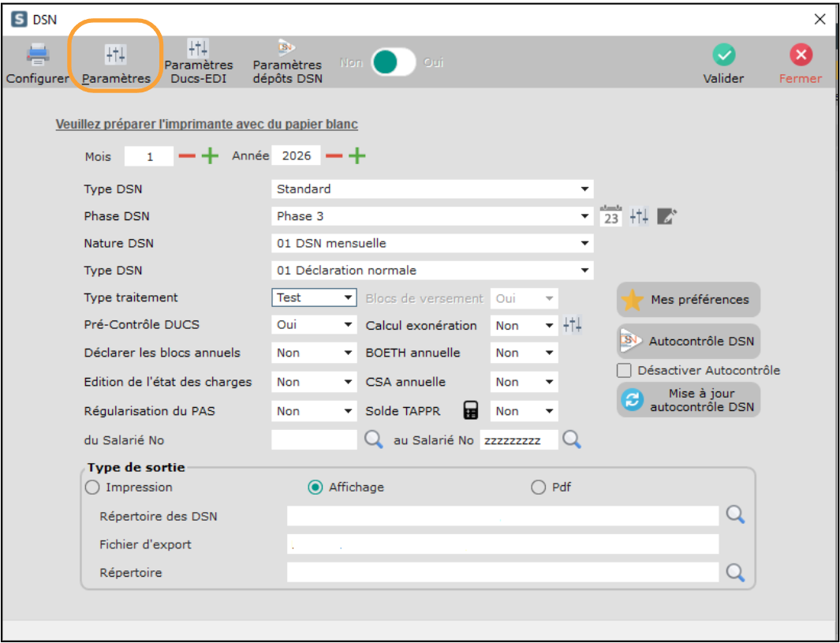
Task: Expand the Phase DSN dropdown
Action: 584,216
